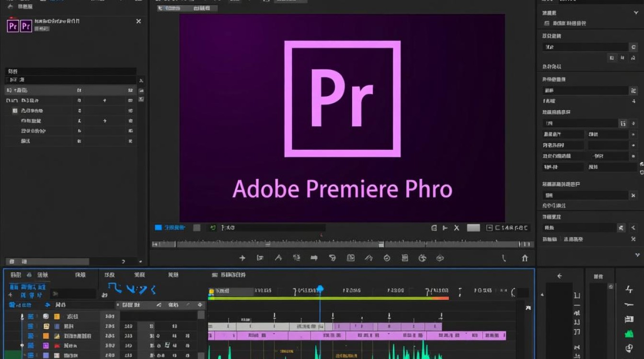Click the lightning-shaped icon heading bottom-right tool column
Screen dimensions: 644x359
point(629,290)
